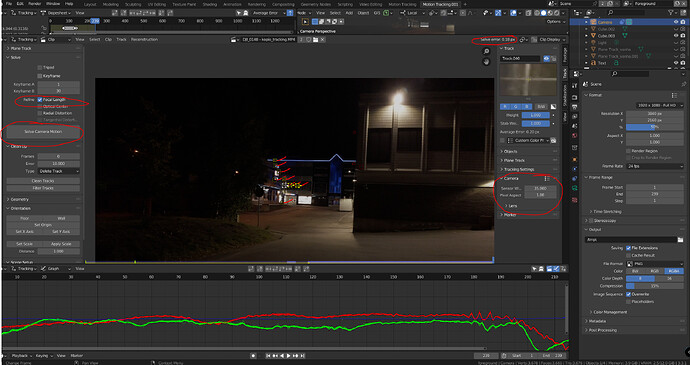690x365 pixels.
Task: Adjust the resolution percentage slider at 50%
Action: tap(655, 127)
